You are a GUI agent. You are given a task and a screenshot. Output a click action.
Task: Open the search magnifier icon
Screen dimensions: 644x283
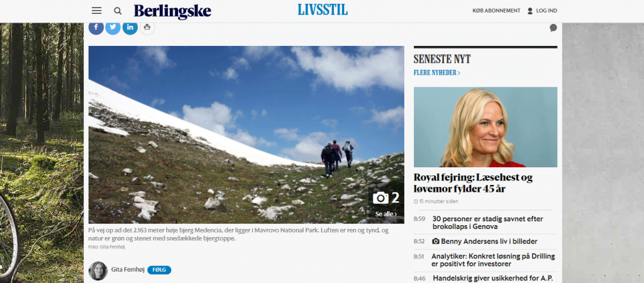[118, 11]
